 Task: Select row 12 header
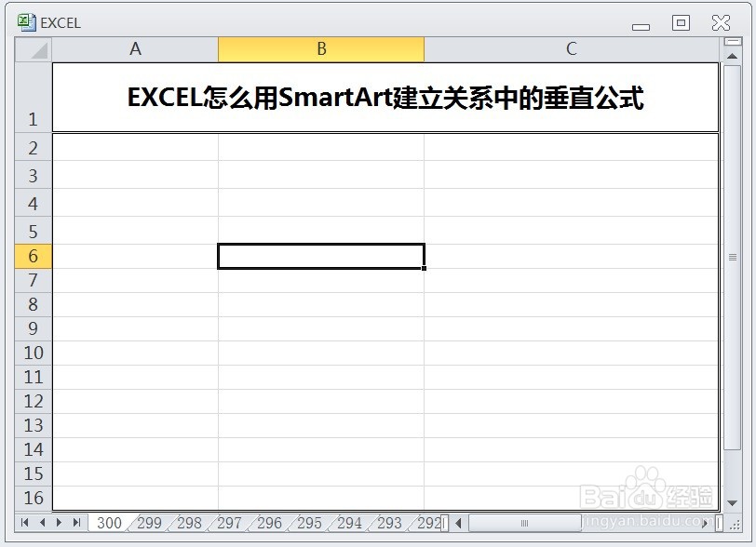pos(33,401)
